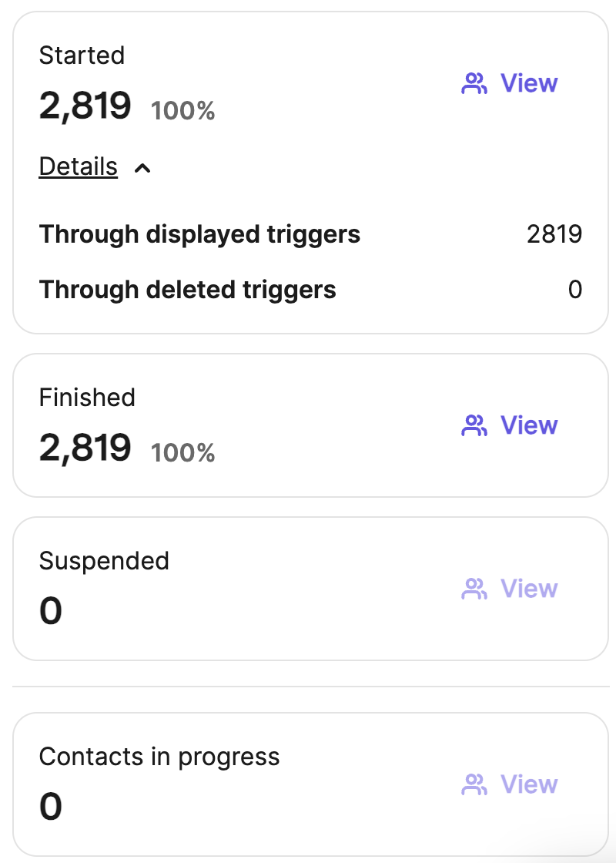Click the contacts icon in Finished card
This screenshot has height=863, width=616.
coord(474,425)
